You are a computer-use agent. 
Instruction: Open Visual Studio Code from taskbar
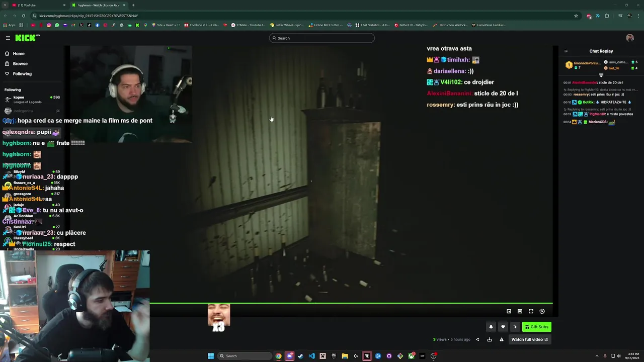coord(311,356)
